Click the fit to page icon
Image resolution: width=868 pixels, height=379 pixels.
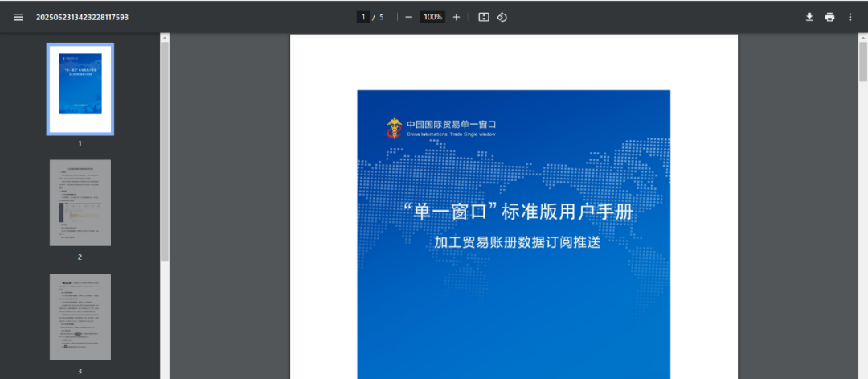pos(484,17)
